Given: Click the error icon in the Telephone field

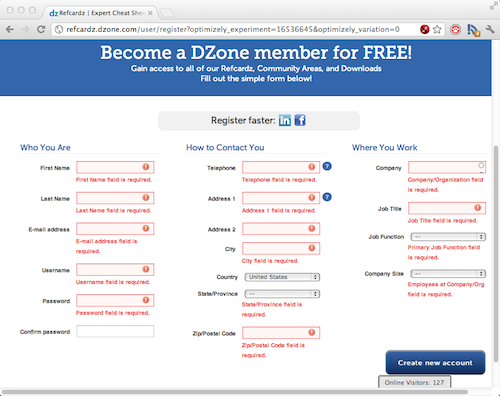Looking at the screenshot, I should 312,167.
